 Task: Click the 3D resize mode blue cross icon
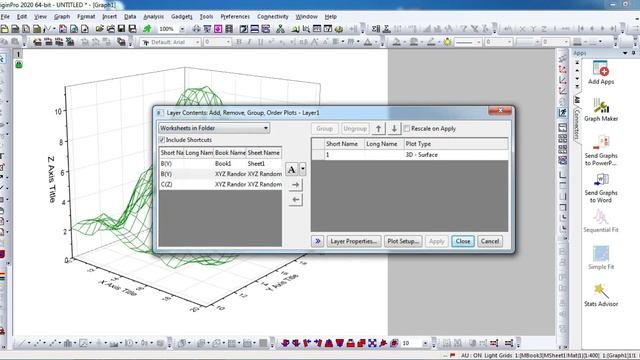tap(372, 343)
